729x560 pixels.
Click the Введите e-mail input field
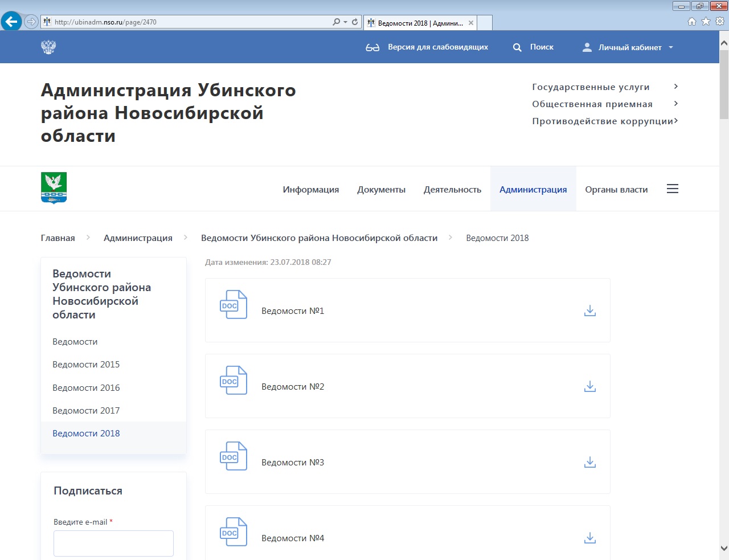coord(113,543)
